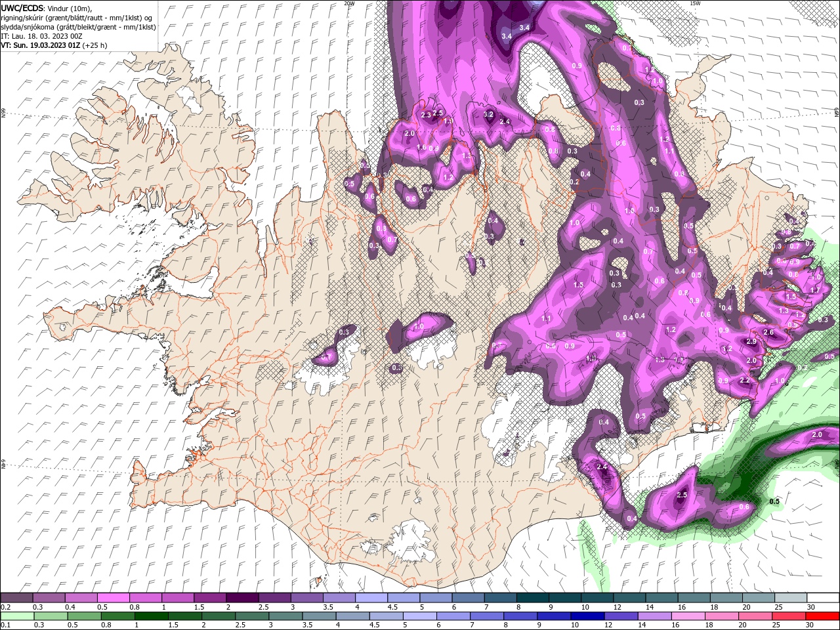Select the rain legend swatch labeled 8
840x630 pixels.
(520, 616)
